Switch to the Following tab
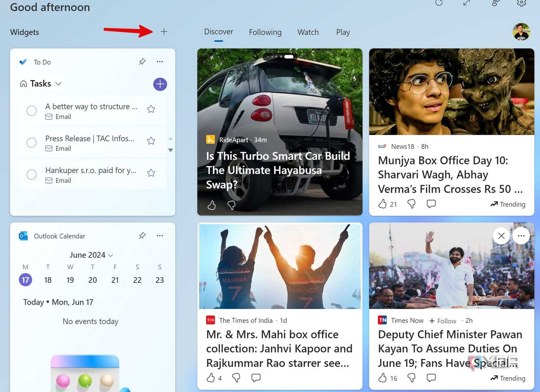The width and height of the screenshot is (540, 392). pos(265,32)
